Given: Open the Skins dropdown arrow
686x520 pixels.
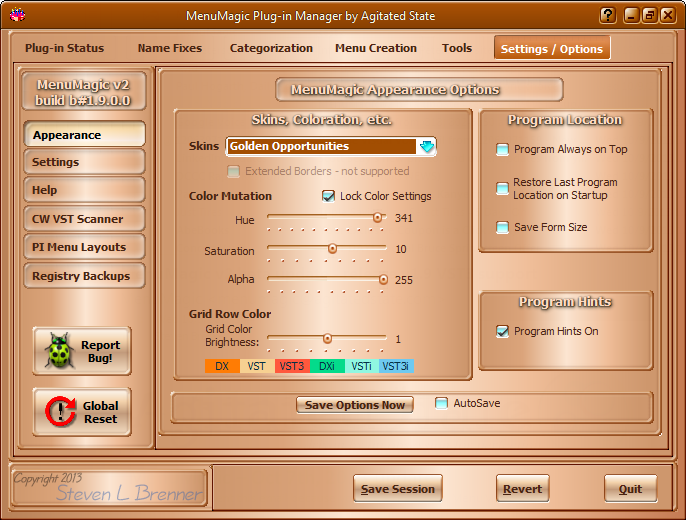Looking at the screenshot, I should click(427, 146).
